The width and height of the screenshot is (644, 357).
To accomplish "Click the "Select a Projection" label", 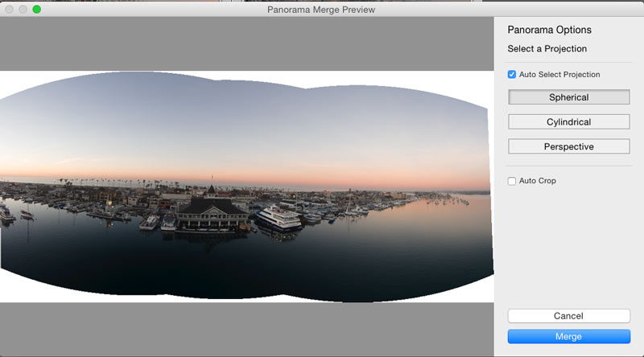I will 547,49.
